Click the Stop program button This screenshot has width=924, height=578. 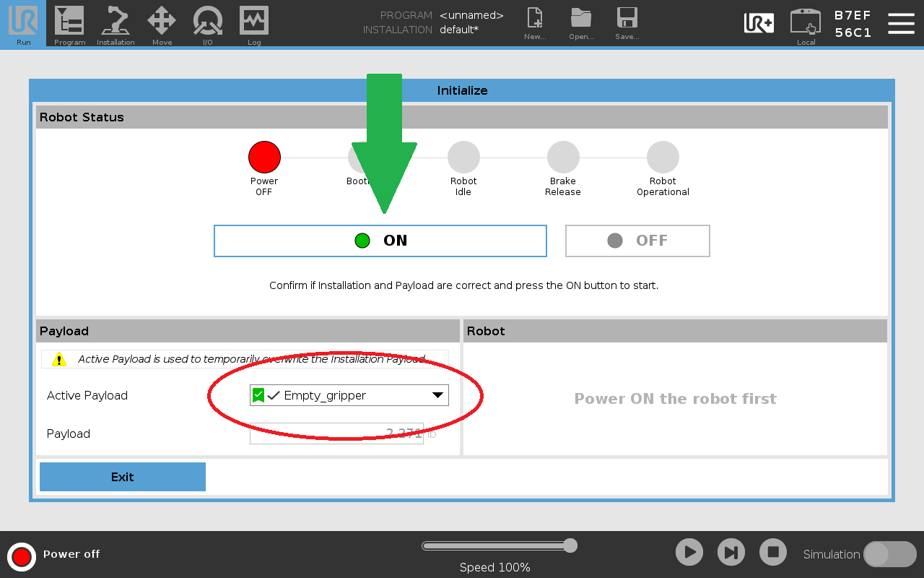click(773, 553)
